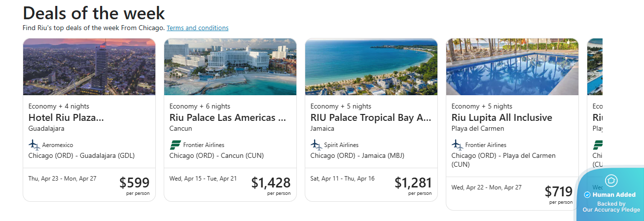The height and width of the screenshot is (221, 644).
Task: View the Jamaica coastline photo
Action: [x=371, y=67]
